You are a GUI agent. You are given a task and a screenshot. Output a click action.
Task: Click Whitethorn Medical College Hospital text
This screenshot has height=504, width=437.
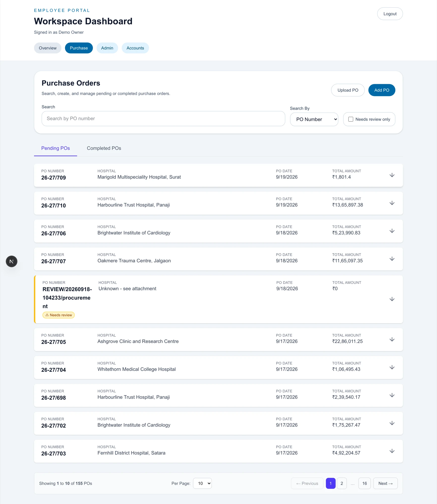coord(136,369)
